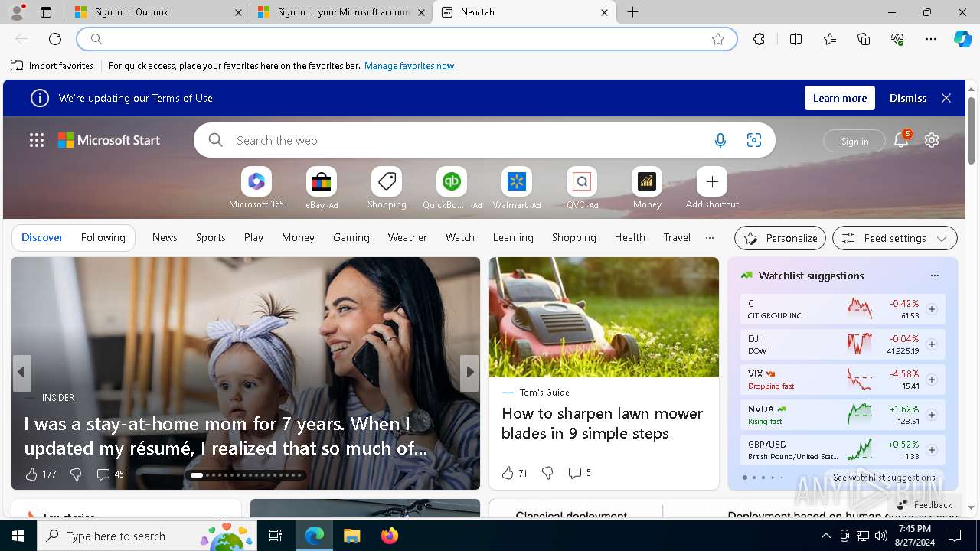Open the Favorites list icon
This screenshot has width=980, height=551.
click(830, 39)
